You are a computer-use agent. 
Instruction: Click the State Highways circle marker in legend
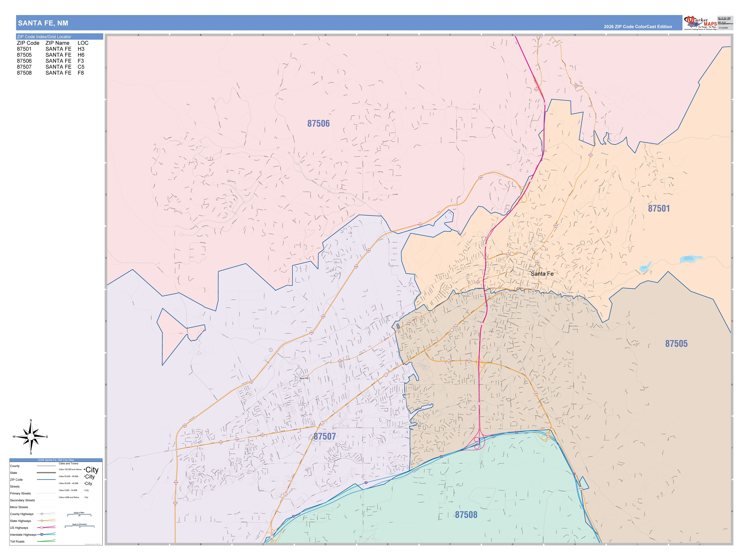coord(42,521)
